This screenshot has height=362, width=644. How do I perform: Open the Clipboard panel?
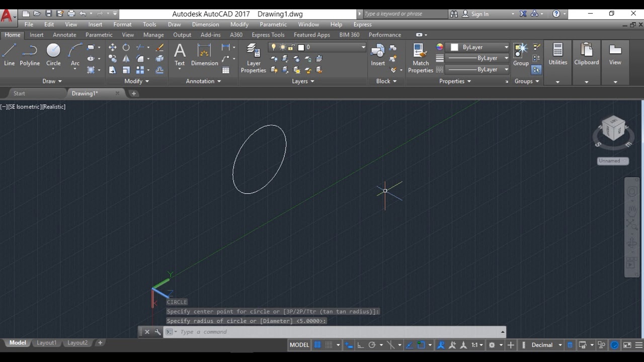coord(587,54)
